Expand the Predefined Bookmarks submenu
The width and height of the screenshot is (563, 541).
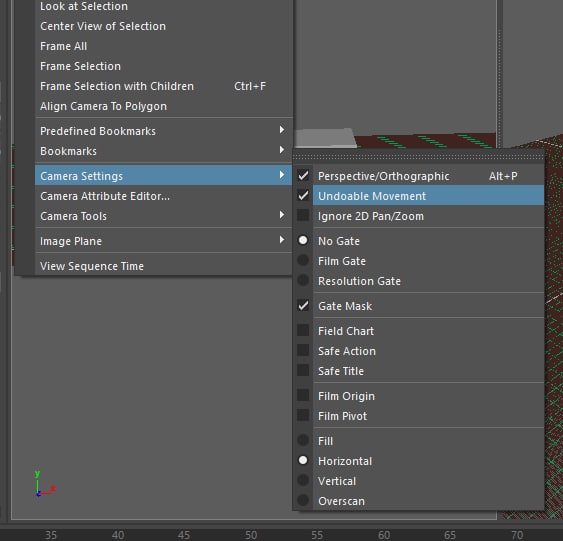click(164, 131)
